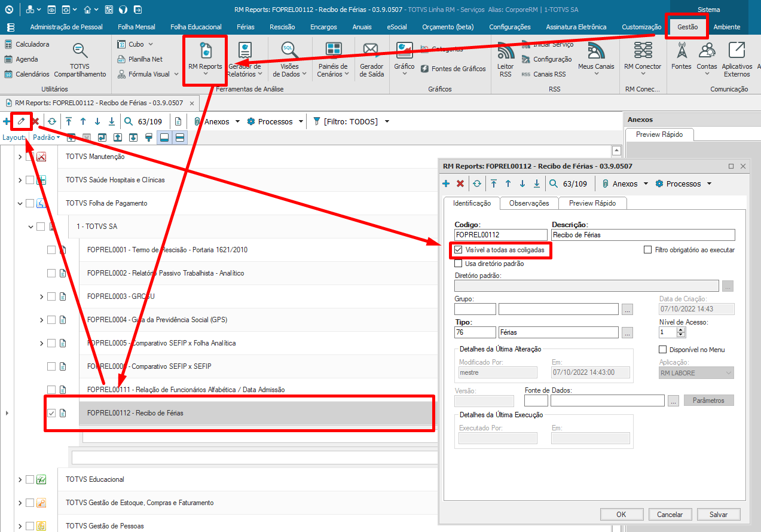
Task: Open the Observações tab in dialog
Action: click(x=529, y=203)
